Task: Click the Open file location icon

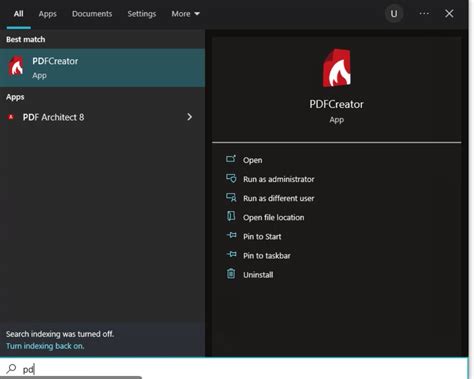Action: pyautogui.click(x=231, y=216)
